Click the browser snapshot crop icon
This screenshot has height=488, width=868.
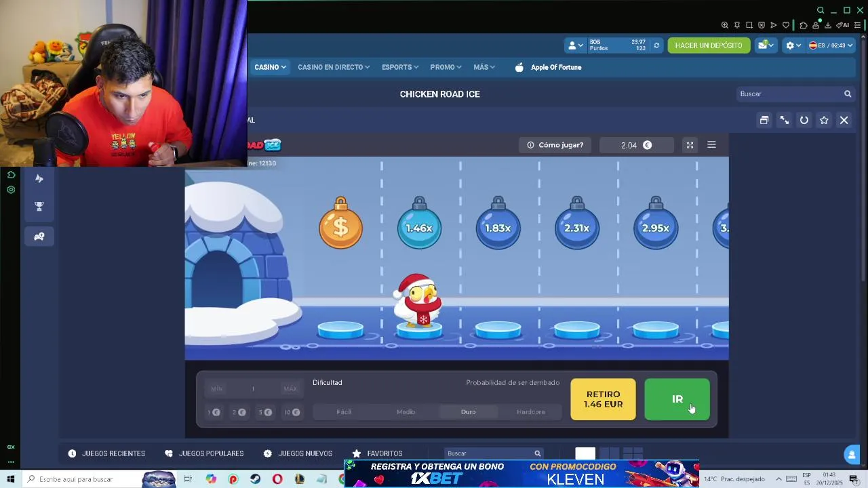click(x=749, y=25)
